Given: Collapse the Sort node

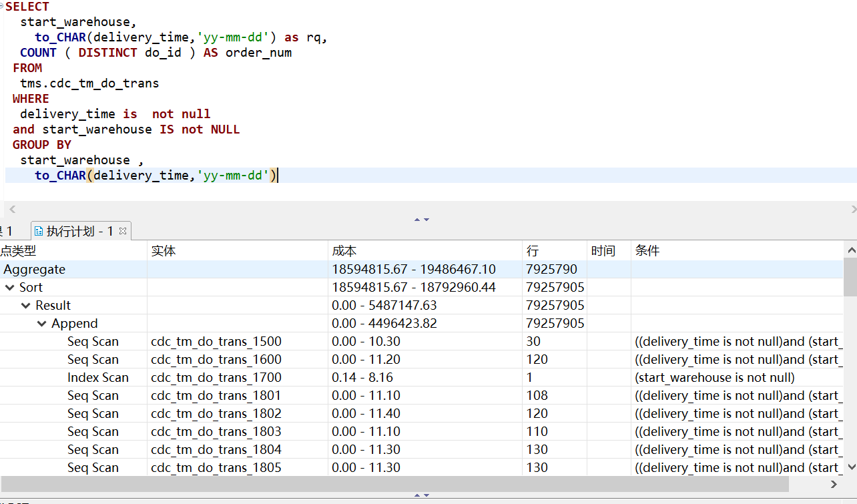Looking at the screenshot, I should tap(10, 288).
